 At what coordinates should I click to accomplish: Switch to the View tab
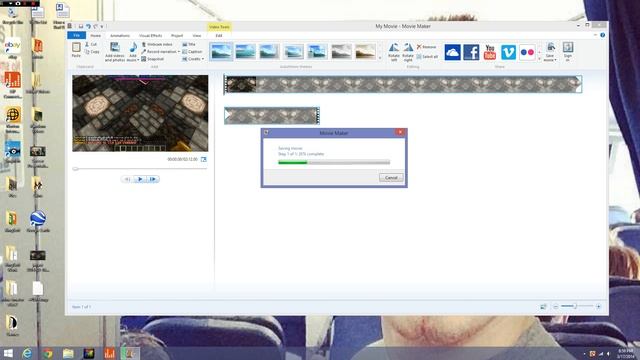point(197,36)
